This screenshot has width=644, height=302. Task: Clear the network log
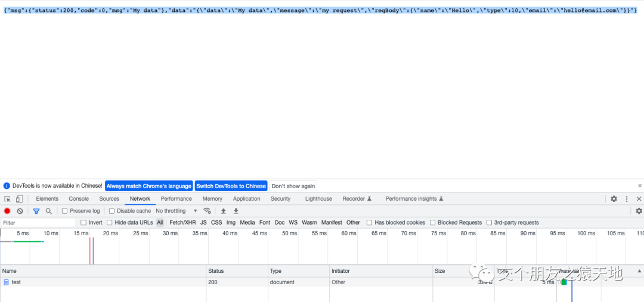pos(20,211)
